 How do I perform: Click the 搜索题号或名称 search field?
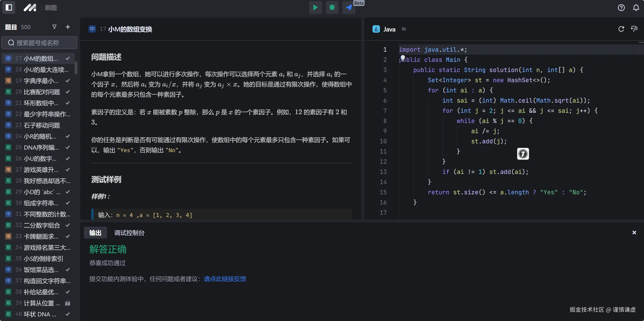click(39, 43)
